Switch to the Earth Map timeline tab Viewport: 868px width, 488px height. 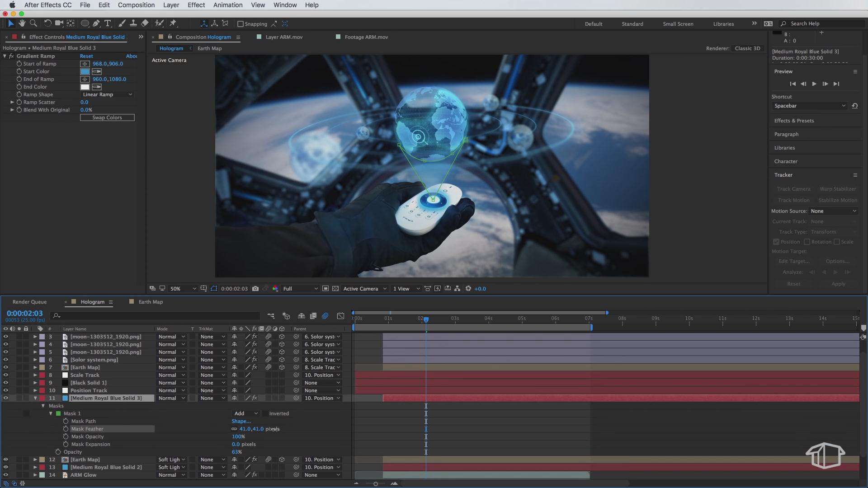(x=150, y=302)
